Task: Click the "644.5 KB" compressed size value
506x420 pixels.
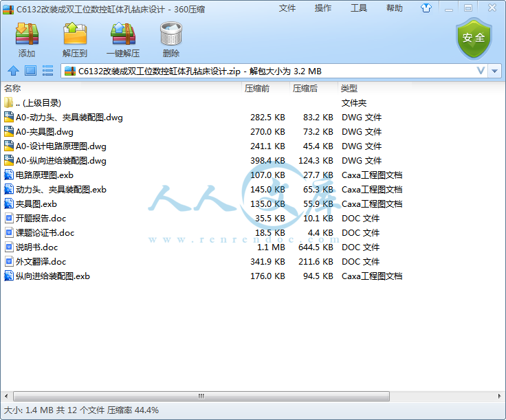Action: tap(316, 247)
